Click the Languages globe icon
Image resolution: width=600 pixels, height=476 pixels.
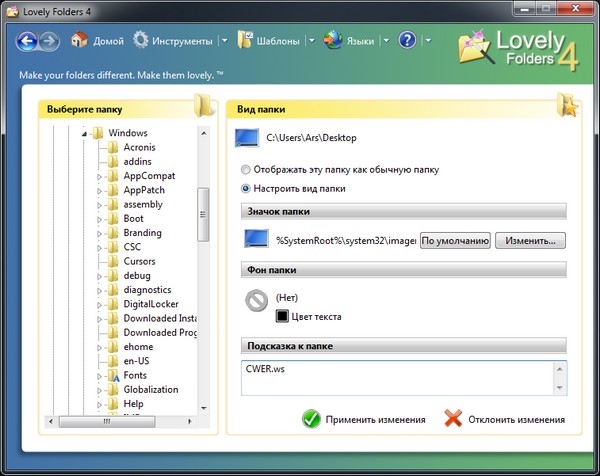coord(332,41)
